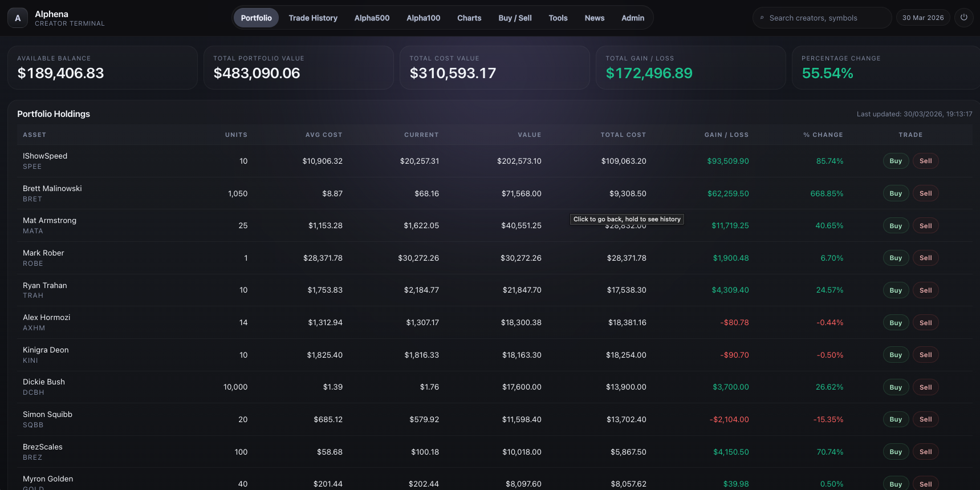Click the CURRENT column header
Image resolution: width=980 pixels, height=490 pixels.
click(421, 135)
